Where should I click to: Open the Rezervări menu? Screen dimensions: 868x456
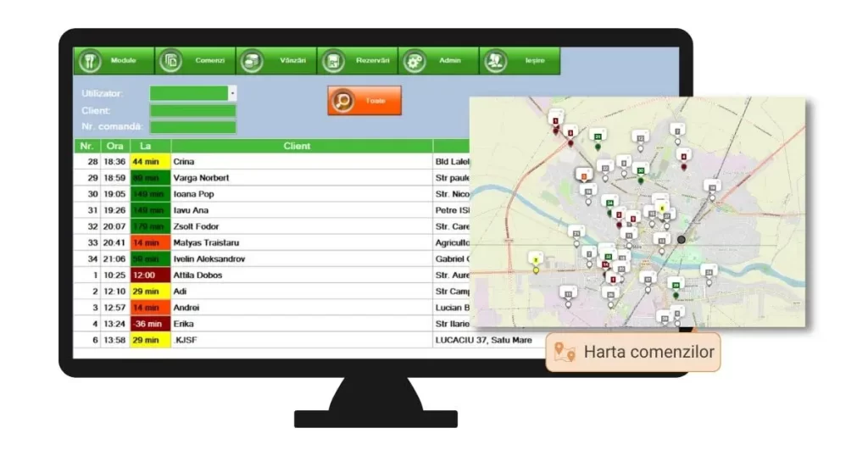pyautogui.click(x=357, y=61)
